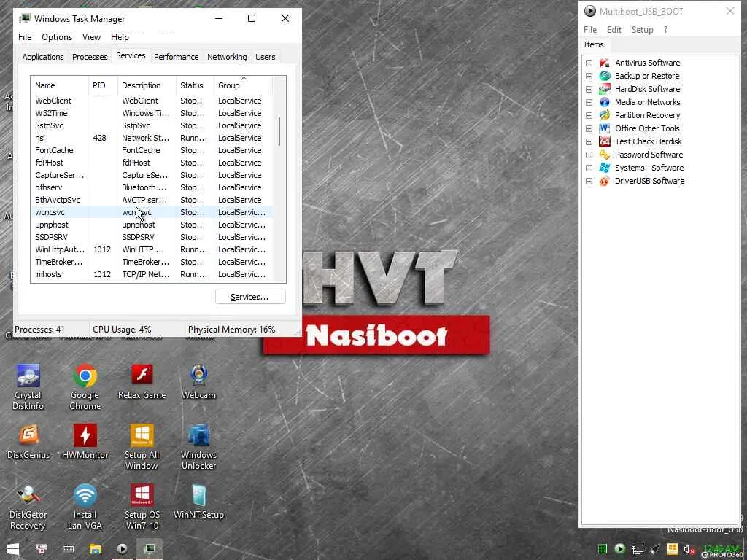The image size is (747, 560).
Task: Click the Password Software keys icon
Action: pos(605,155)
